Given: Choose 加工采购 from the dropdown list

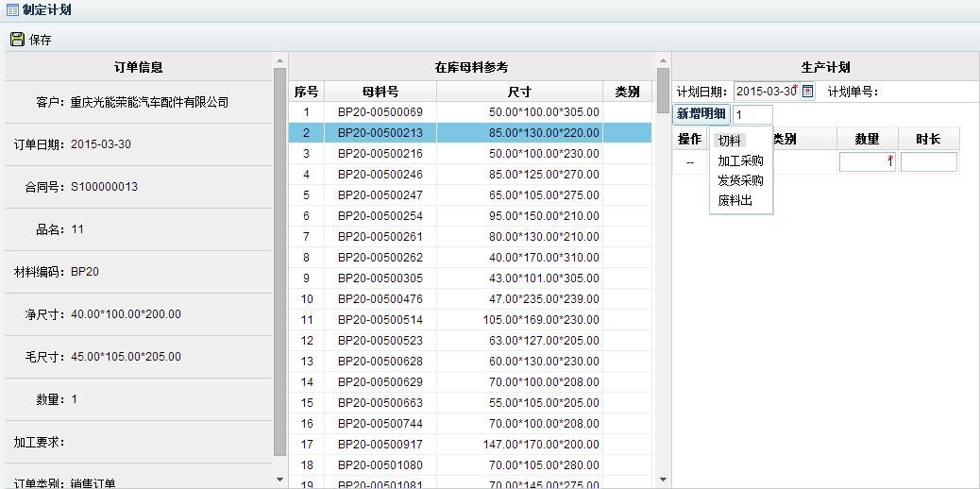Looking at the screenshot, I should (x=740, y=161).
